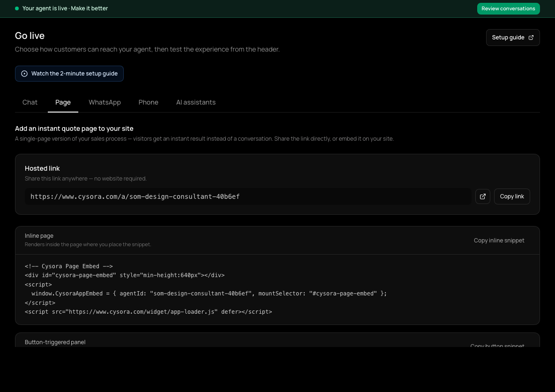Viewport: 555px width, 392px height.
Task: Click the 'Button-triggered panel' label
Action: click(55, 342)
